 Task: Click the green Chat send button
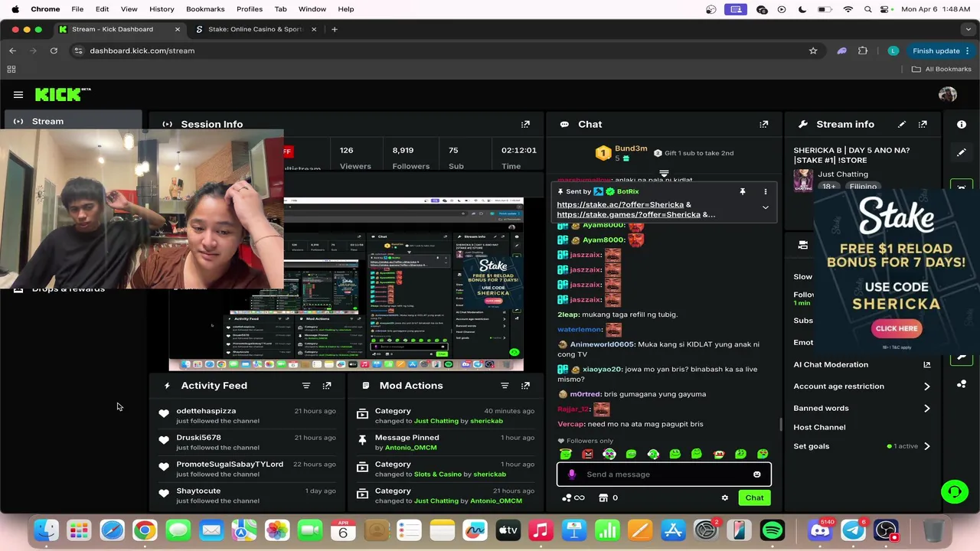pyautogui.click(x=754, y=498)
